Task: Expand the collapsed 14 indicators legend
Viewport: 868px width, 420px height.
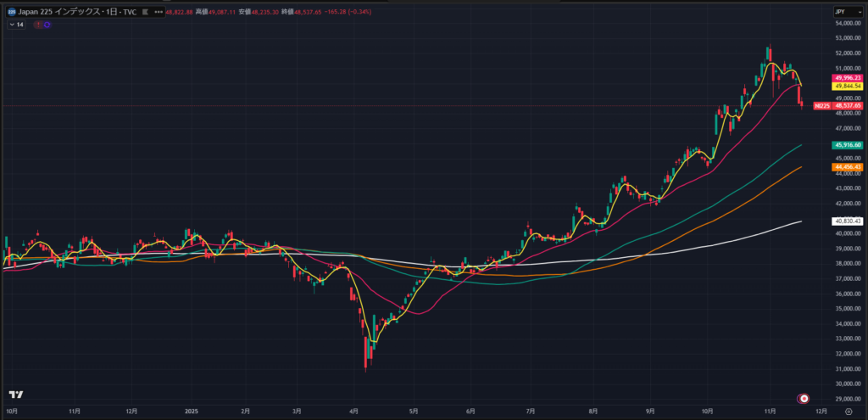Action: pyautogui.click(x=14, y=25)
